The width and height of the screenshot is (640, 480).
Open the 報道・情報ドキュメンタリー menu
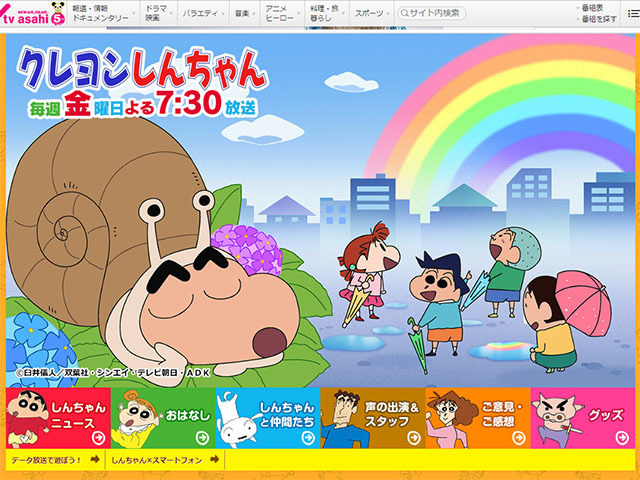point(100,13)
